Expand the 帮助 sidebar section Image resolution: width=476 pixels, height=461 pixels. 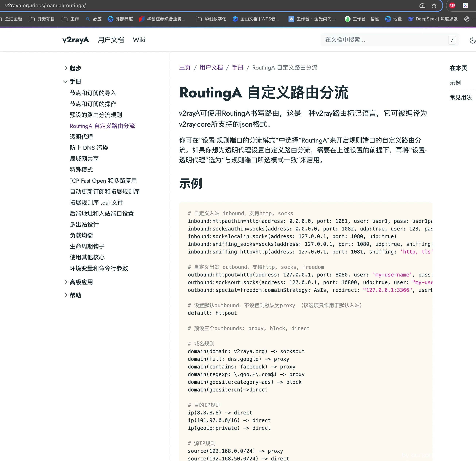tap(73, 295)
